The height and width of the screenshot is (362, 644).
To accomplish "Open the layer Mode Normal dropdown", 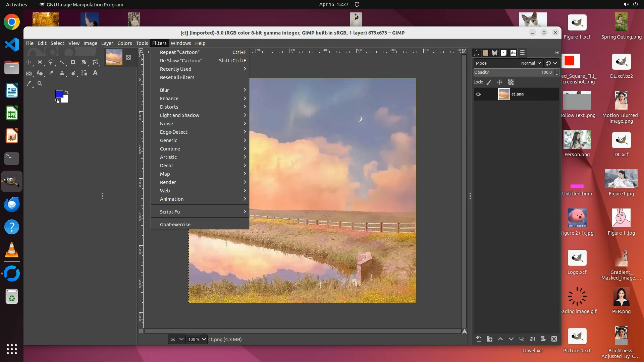I will pos(531,63).
